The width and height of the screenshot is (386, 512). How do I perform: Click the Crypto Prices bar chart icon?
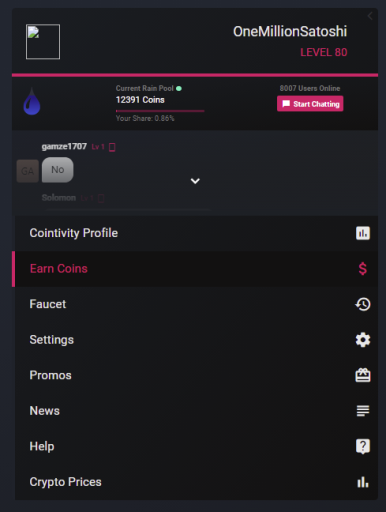coord(363,482)
